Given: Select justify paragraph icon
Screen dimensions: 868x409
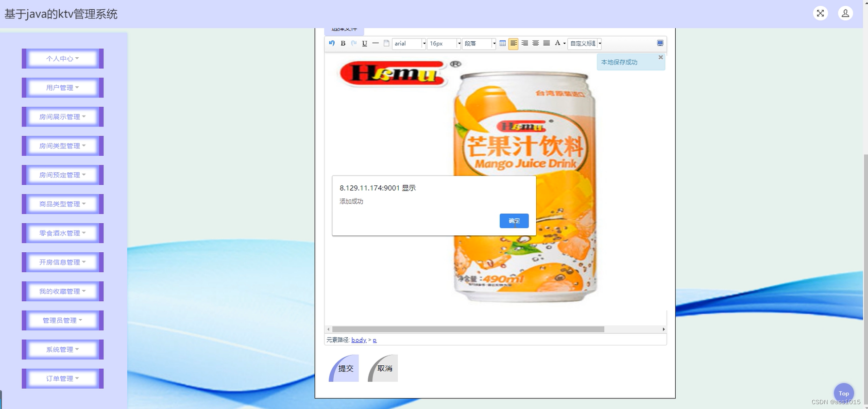Looking at the screenshot, I should (x=546, y=43).
